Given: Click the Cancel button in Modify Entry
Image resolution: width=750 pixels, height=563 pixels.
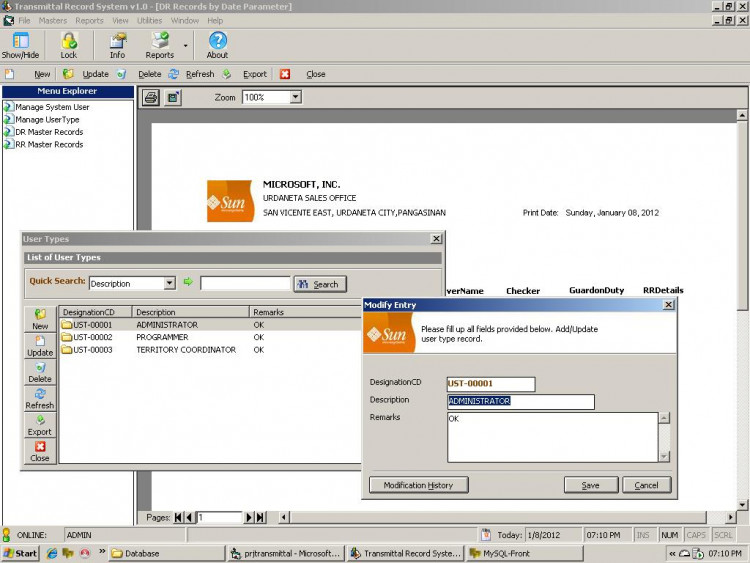Looking at the screenshot, I should [647, 485].
